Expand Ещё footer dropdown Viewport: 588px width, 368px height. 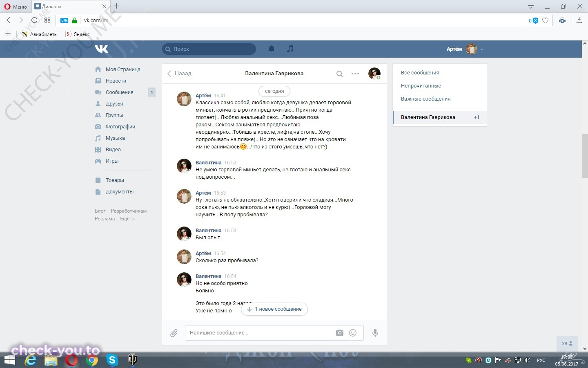(127, 219)
